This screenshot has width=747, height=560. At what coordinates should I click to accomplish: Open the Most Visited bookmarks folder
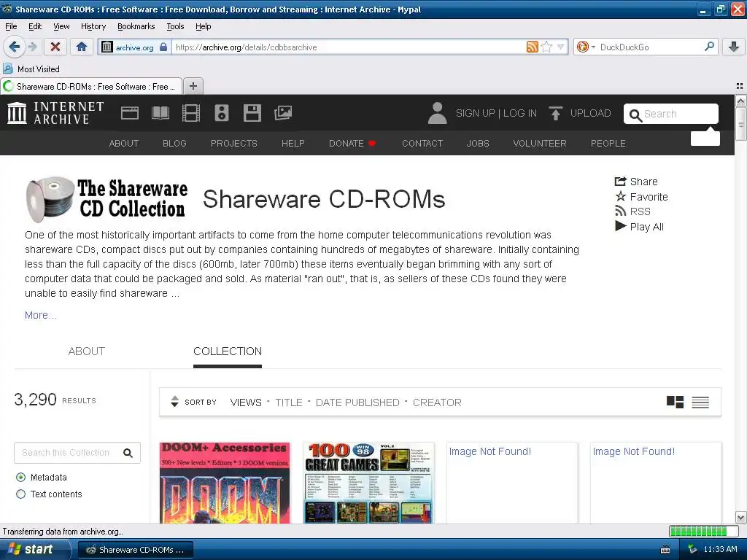[x=31, y=69]
